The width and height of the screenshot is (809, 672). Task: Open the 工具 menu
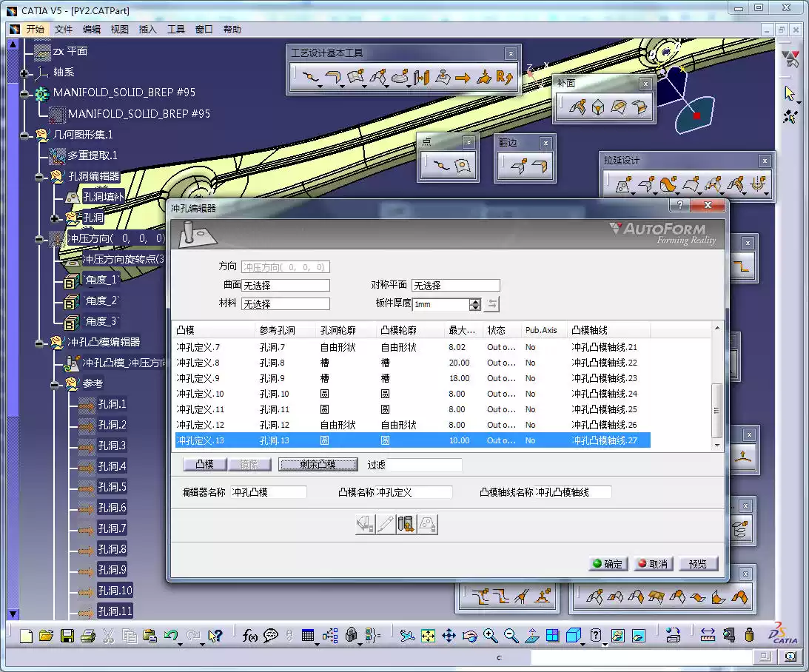tap(176, 30)
